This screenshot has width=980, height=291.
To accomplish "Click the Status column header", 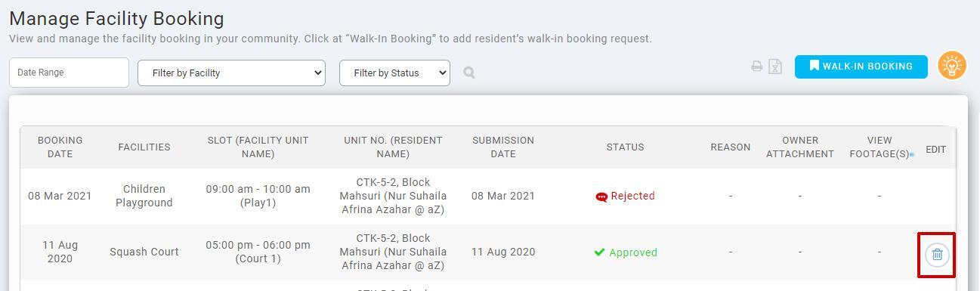I will [x=625, y=147].
